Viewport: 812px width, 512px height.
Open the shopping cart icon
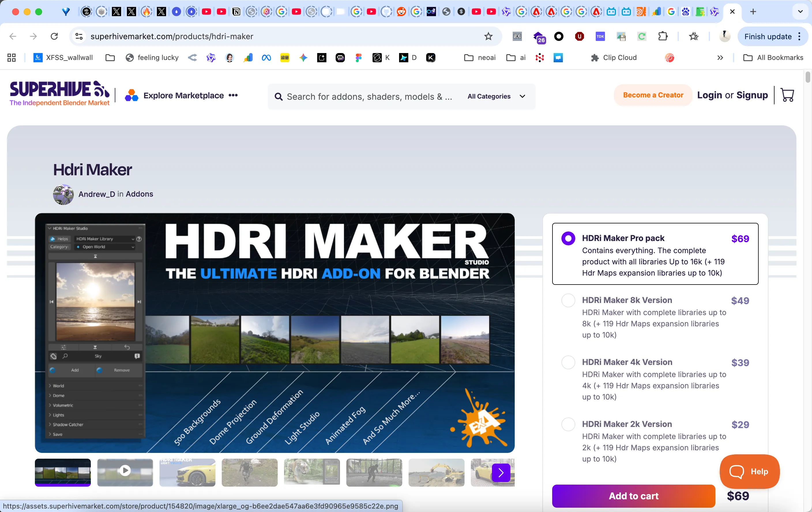pyautogui.click(x=787, y=95)
